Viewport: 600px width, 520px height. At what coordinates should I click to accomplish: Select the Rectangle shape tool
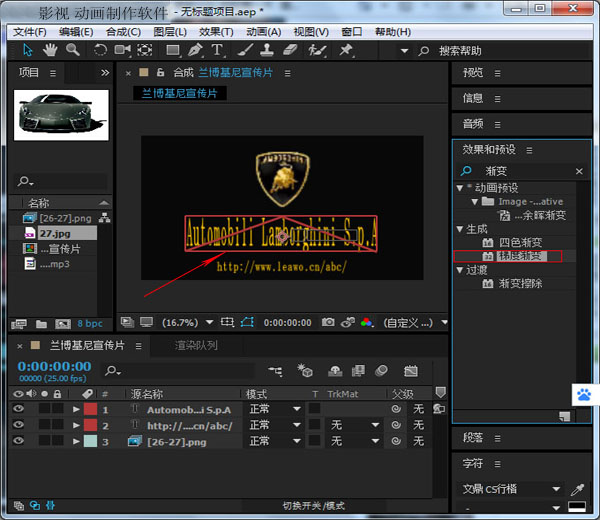click(x=173, y=50)
